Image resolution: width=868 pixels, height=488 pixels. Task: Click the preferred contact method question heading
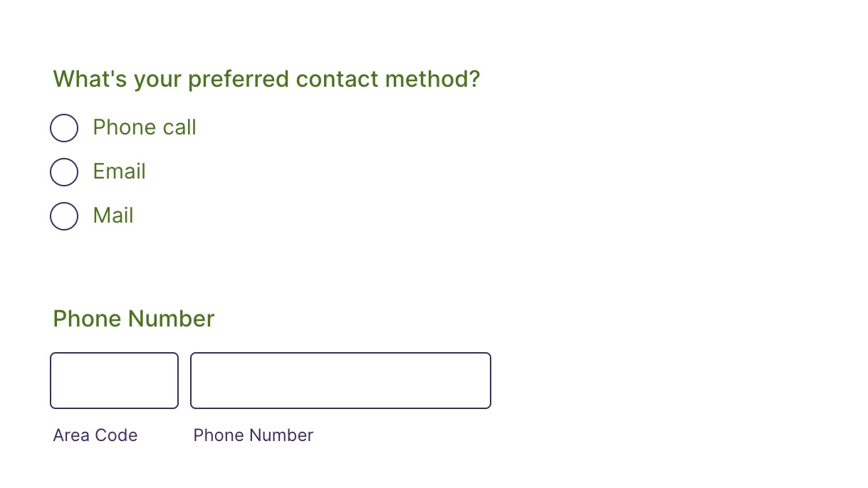pos(266,79)
